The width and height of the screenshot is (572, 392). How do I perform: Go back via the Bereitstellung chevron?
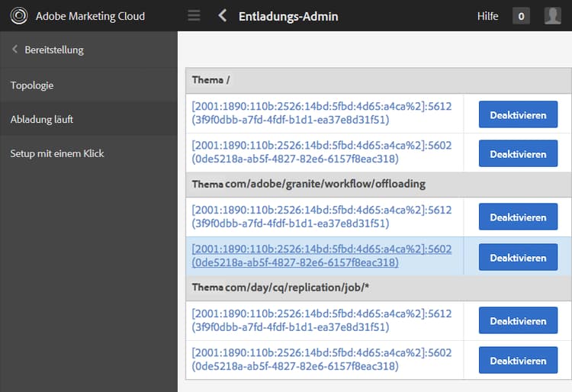(14, 50)
